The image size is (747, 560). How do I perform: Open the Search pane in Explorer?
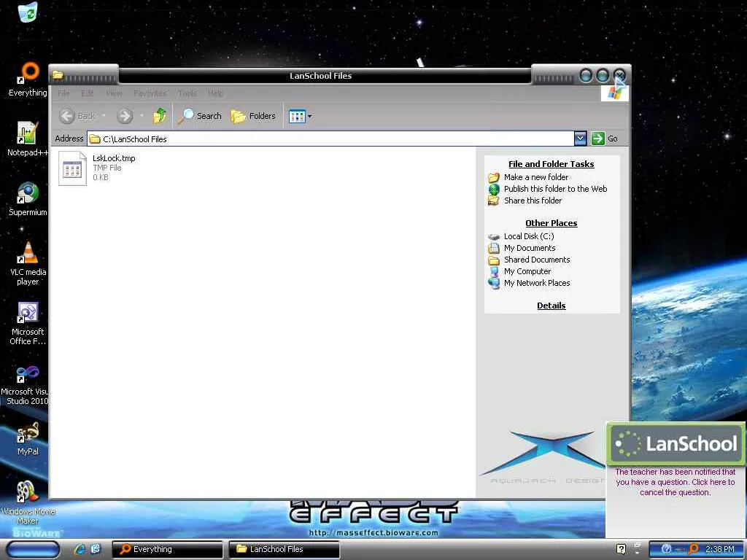point(200,116)
